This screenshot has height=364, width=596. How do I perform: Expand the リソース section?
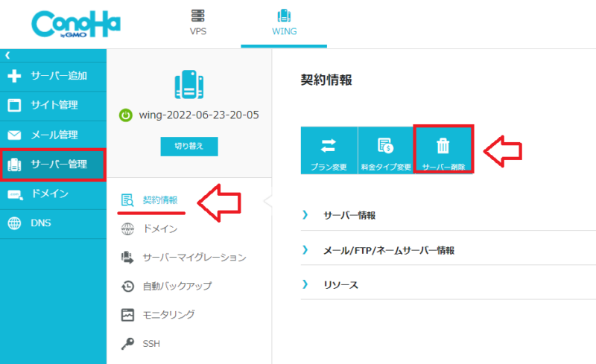(340, 285)
